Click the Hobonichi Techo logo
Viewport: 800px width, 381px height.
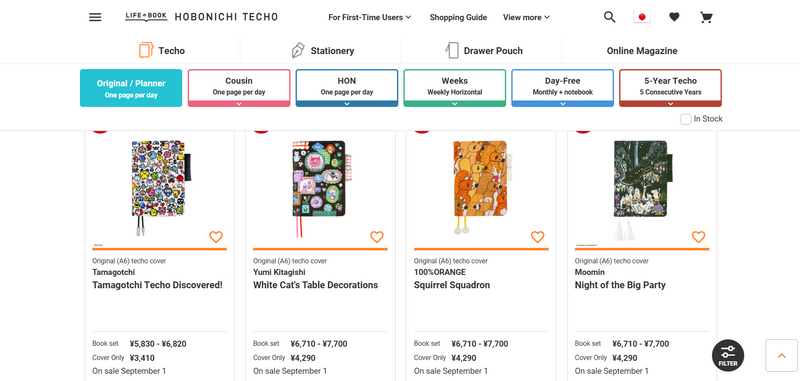pyautogui.click(x=202, y=17)
